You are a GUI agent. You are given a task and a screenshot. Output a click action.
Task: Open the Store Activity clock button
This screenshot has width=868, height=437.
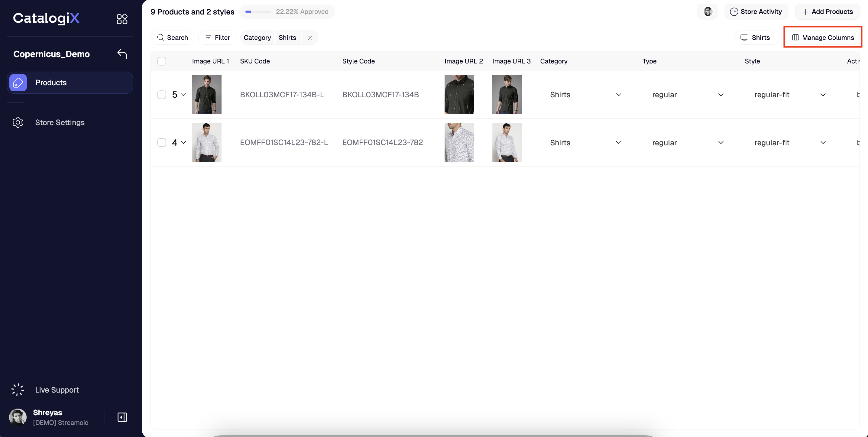click(756, 12)
